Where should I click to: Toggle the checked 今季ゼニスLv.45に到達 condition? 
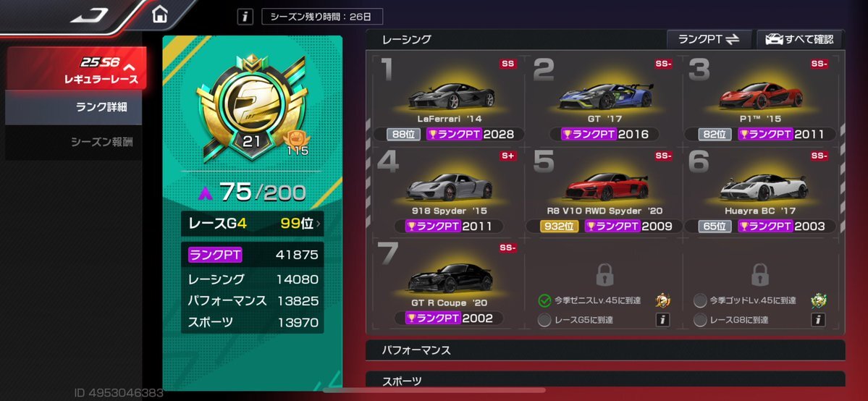[544, 301]
